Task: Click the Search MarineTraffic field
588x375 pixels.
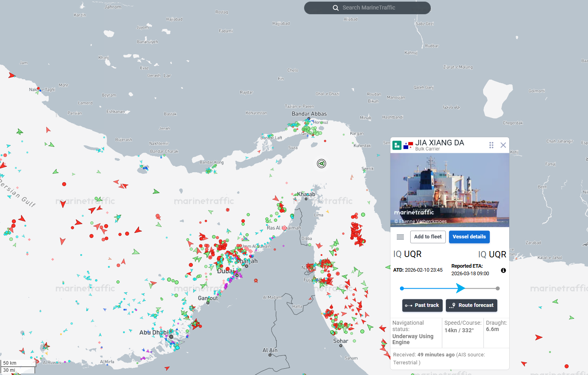Action: 367,8
